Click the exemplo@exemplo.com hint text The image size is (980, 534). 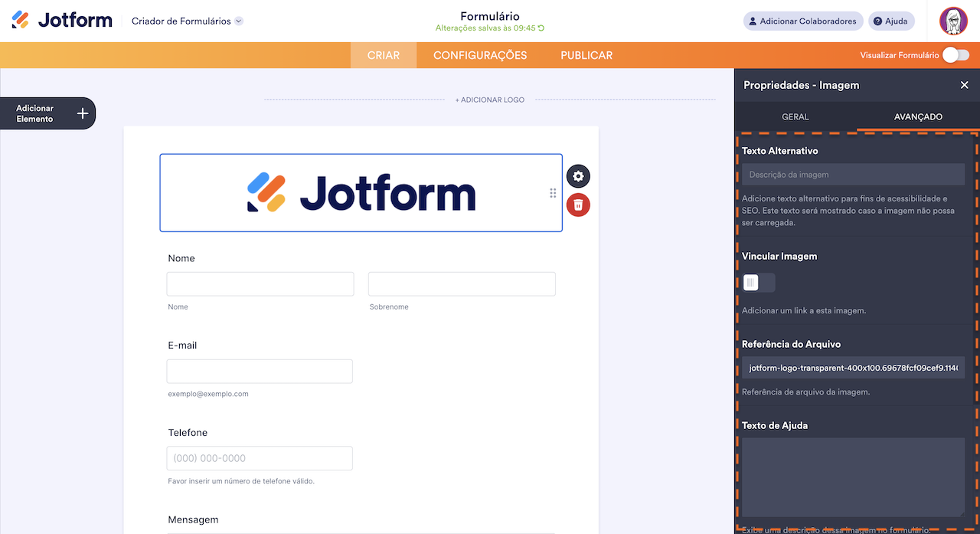point(208,394)
